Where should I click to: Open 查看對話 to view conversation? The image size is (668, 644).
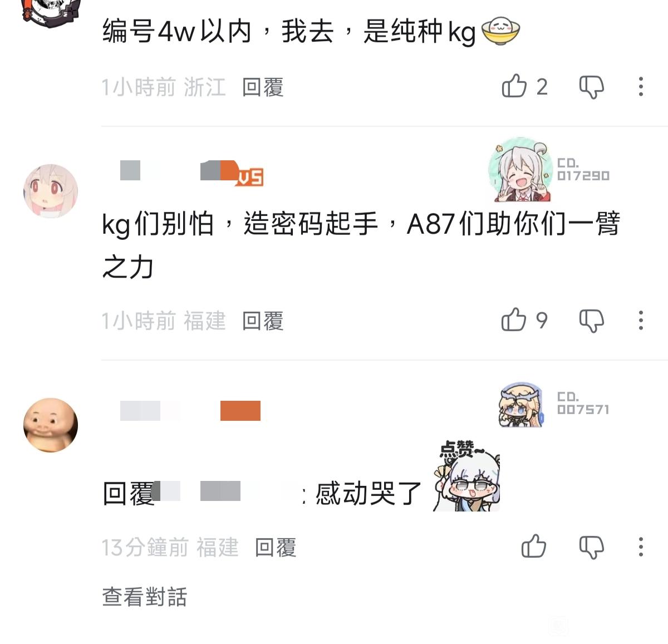click(x=145, y=597)
